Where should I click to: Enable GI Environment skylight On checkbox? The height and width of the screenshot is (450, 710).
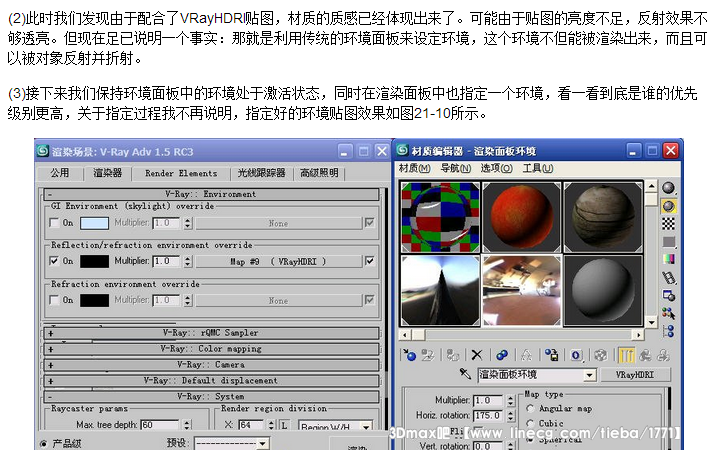54,223
